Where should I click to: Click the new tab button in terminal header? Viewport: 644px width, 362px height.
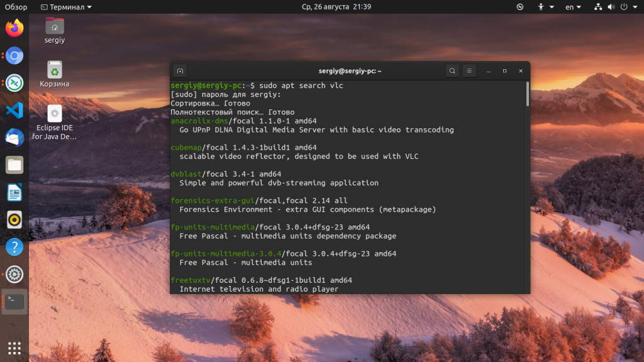tap(180, 71)
